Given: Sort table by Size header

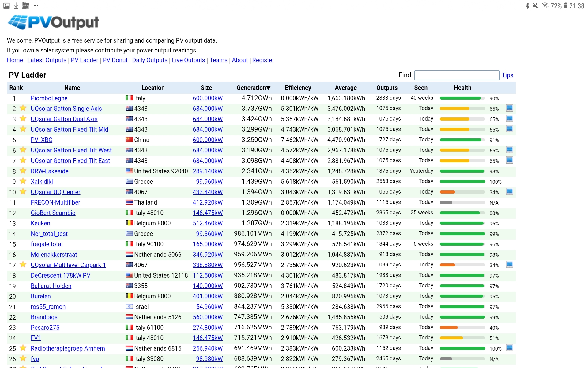Looking at the screenshot, I should point(206,88).
